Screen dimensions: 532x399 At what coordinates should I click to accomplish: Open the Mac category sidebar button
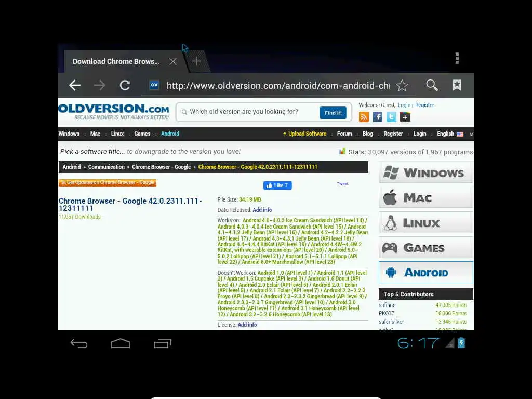(x=426, y=197)
